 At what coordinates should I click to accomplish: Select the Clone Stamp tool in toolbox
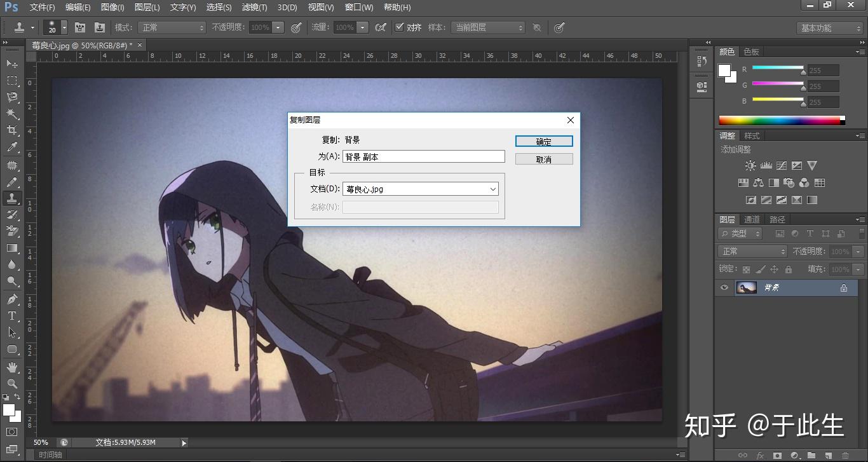click(12, 198)
